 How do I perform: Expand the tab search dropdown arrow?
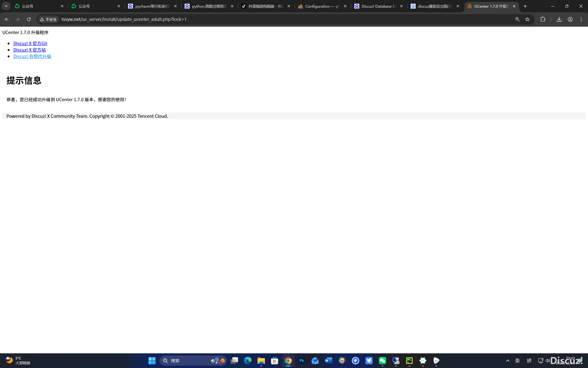[6, 6]
